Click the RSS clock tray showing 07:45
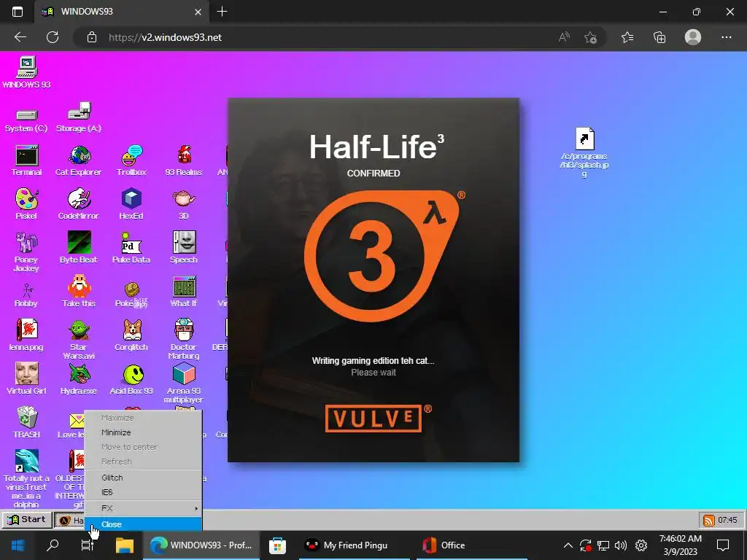The width and height of the screenshot is (747, 560). tap(721, 521)
